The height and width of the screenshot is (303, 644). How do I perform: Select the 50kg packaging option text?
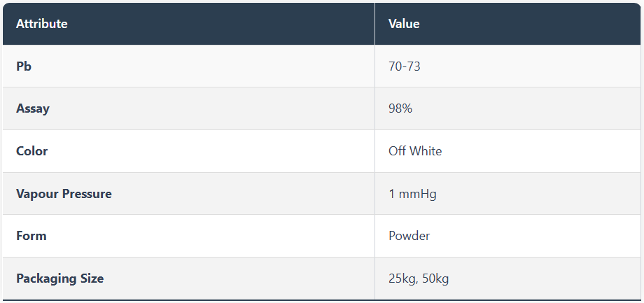[x=435, y=279]
